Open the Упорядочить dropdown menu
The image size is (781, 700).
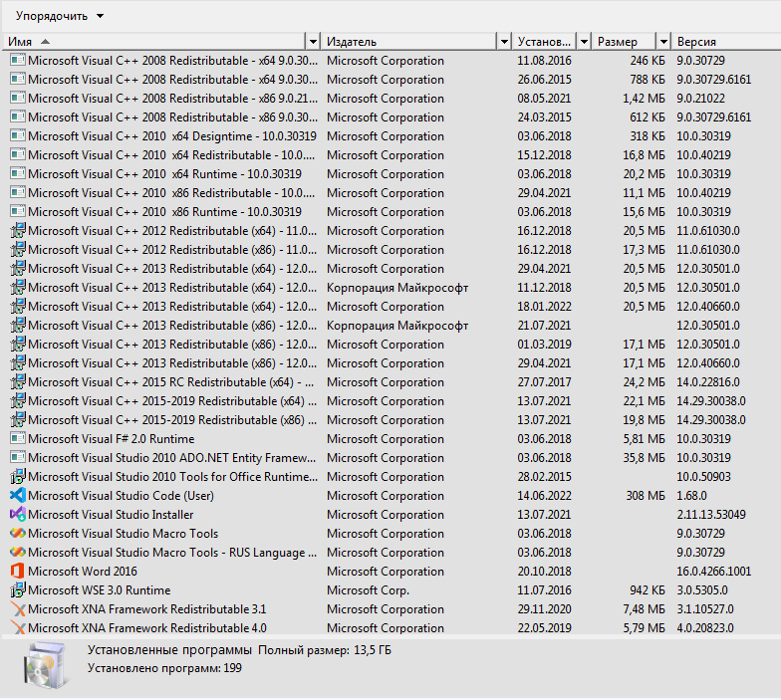pyautogui.click(x=60, y=16)
